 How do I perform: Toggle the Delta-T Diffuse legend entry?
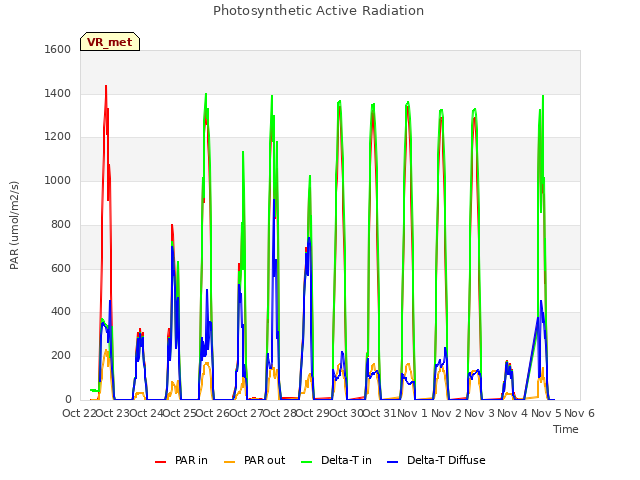(x=436, y=460)
